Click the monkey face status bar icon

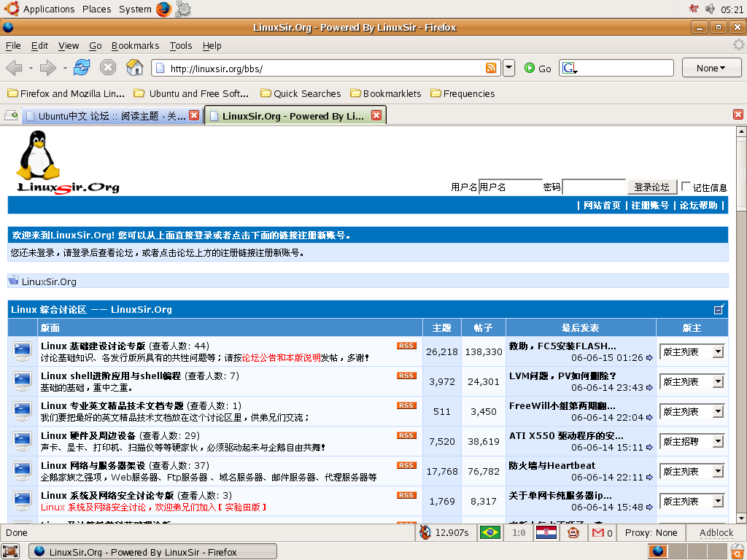[573, 532]
